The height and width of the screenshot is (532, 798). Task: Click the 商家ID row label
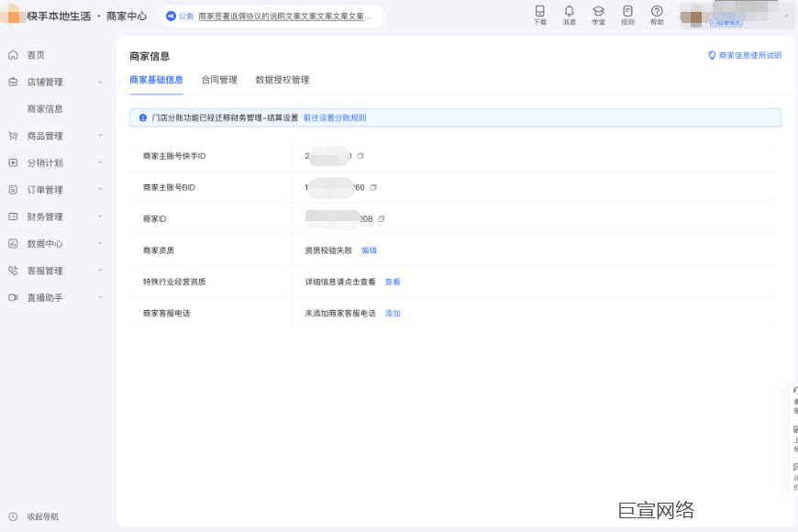155,219
